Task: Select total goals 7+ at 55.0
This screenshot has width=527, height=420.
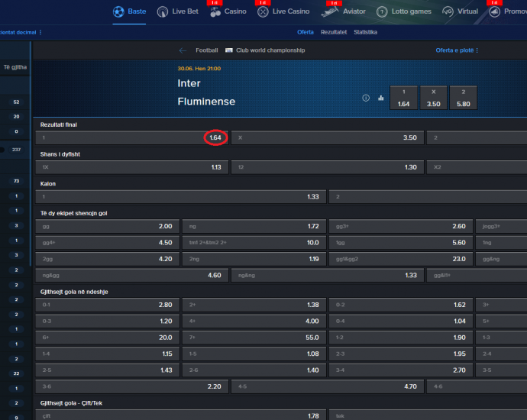Action: pyautogui.click(x=254, y=338)
